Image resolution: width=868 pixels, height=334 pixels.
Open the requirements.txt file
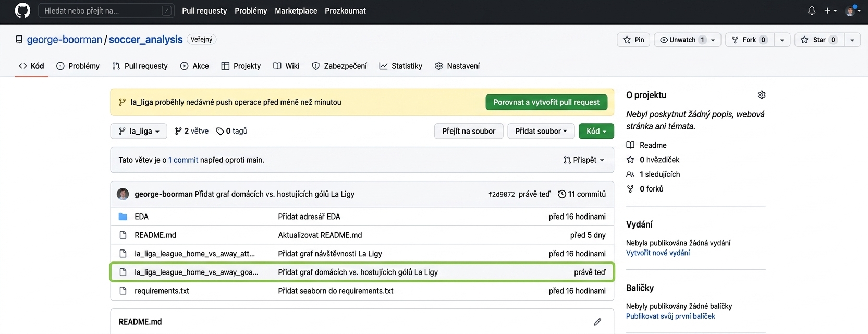point(162,291)
